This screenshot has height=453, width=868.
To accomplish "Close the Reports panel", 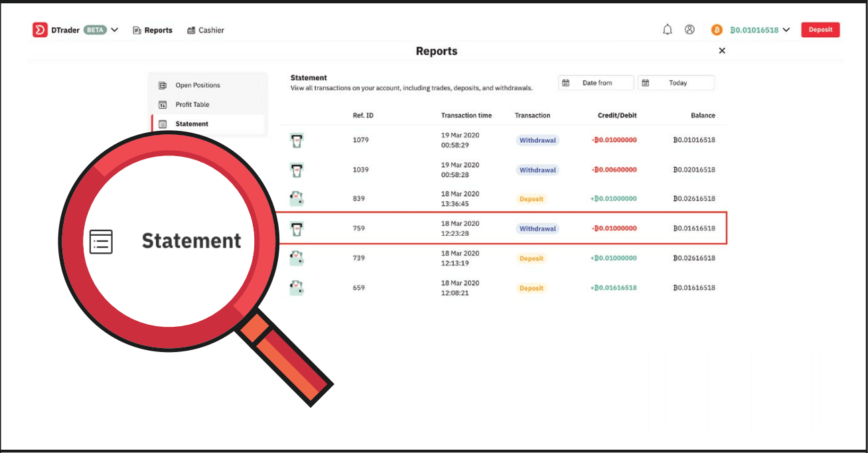I will click(722, 51).
